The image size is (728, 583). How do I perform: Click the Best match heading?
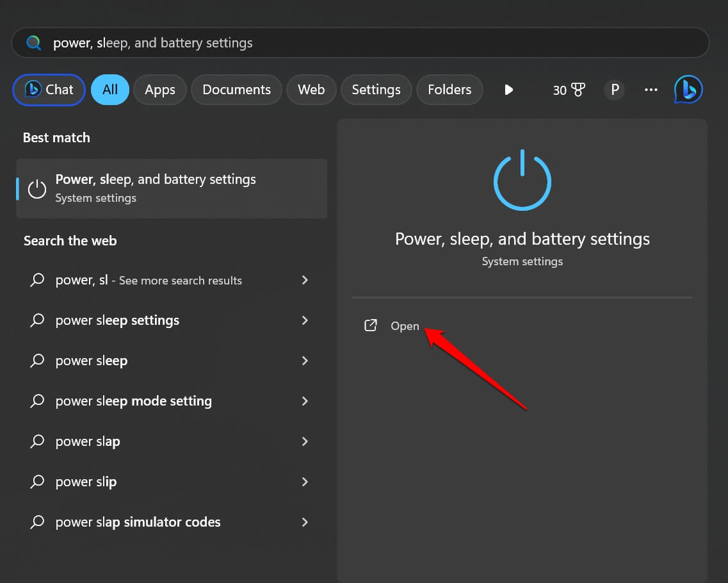point(56,138)
